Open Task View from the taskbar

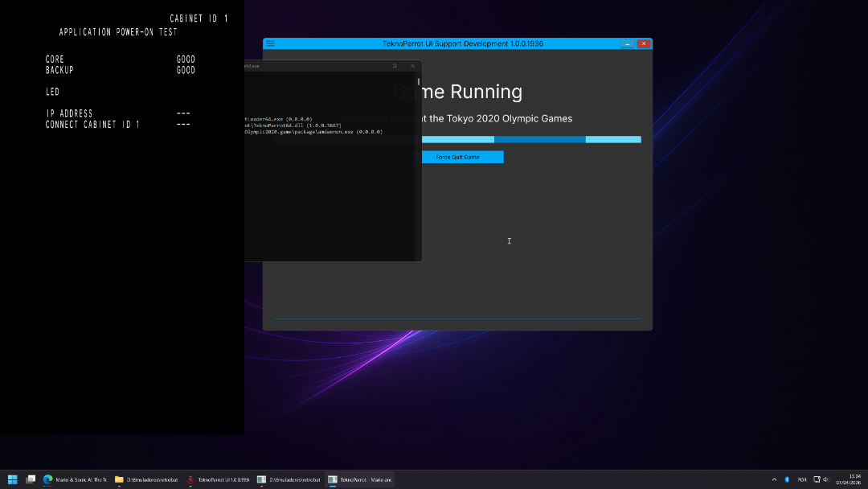[31, 479]
